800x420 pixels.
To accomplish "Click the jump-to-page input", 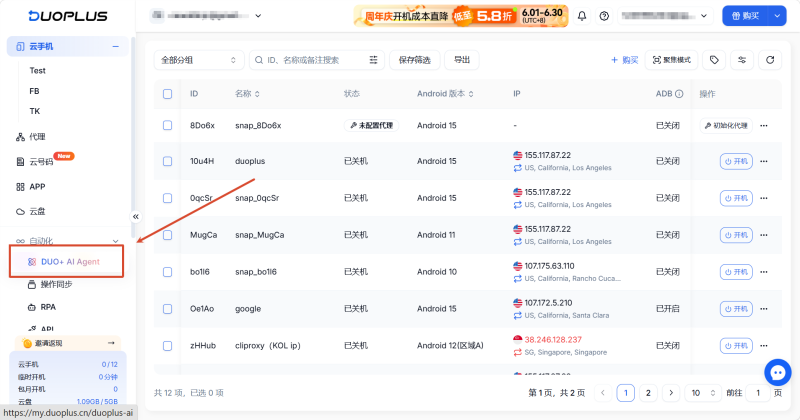I will [758, 393].
